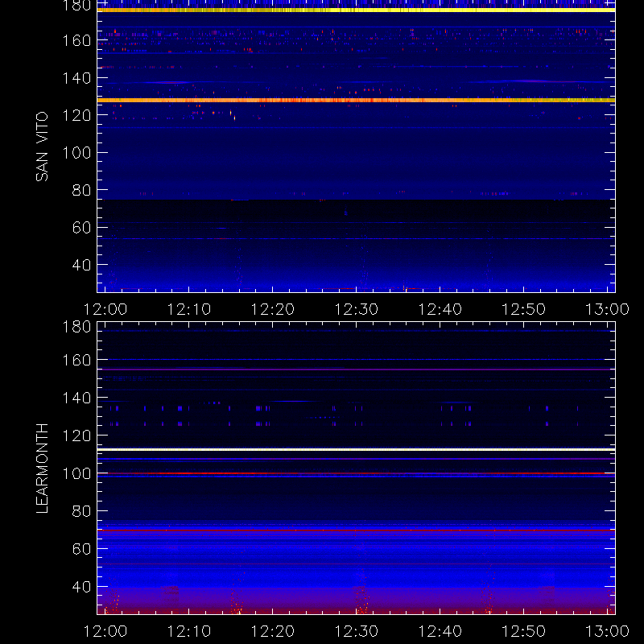Pick the 180 tick label on Learmonth axis
This screenshot has height=644, width=644.
pyautogui.click(x=76, y=327)
